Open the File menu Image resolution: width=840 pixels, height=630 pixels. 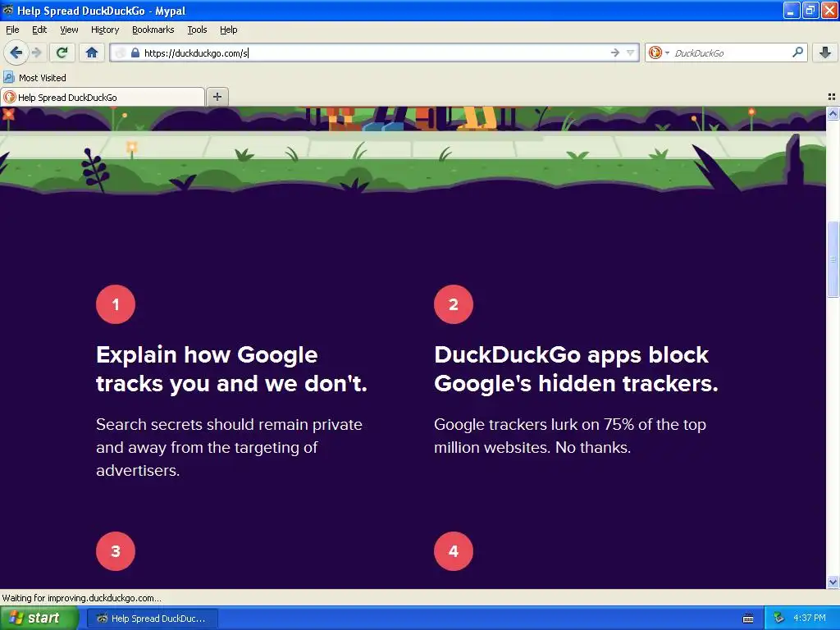click(12, 30)
